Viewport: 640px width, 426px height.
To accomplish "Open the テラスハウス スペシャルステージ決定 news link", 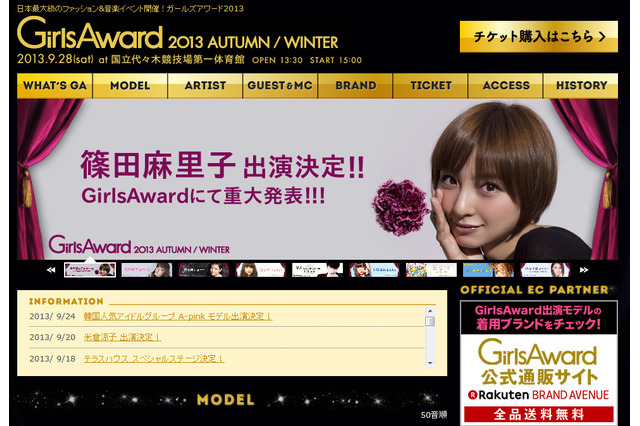I will coord(154,358).
